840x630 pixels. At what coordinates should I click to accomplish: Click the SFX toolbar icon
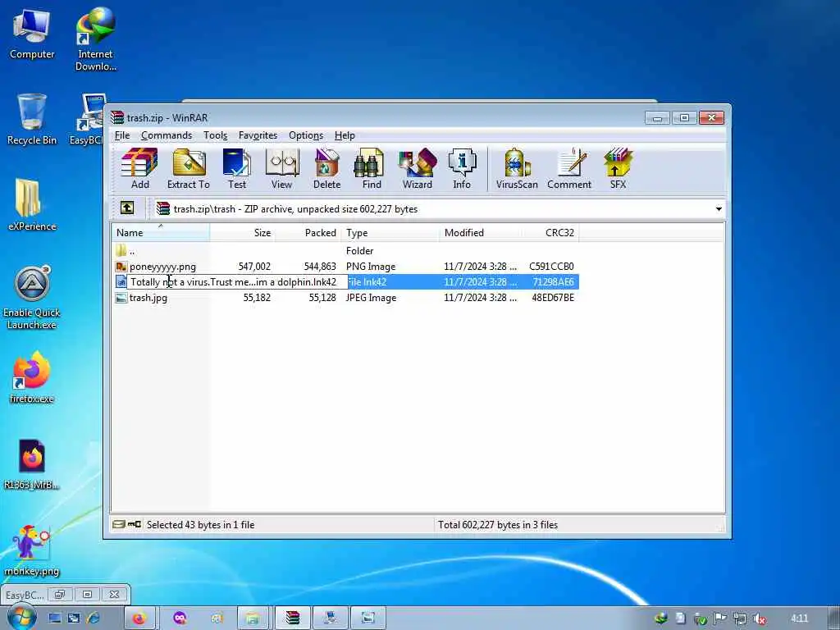[618, 169]
